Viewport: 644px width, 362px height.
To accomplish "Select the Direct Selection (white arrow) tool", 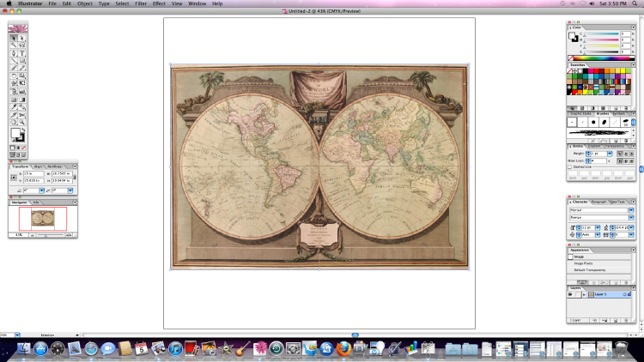I will coord(22,38).
